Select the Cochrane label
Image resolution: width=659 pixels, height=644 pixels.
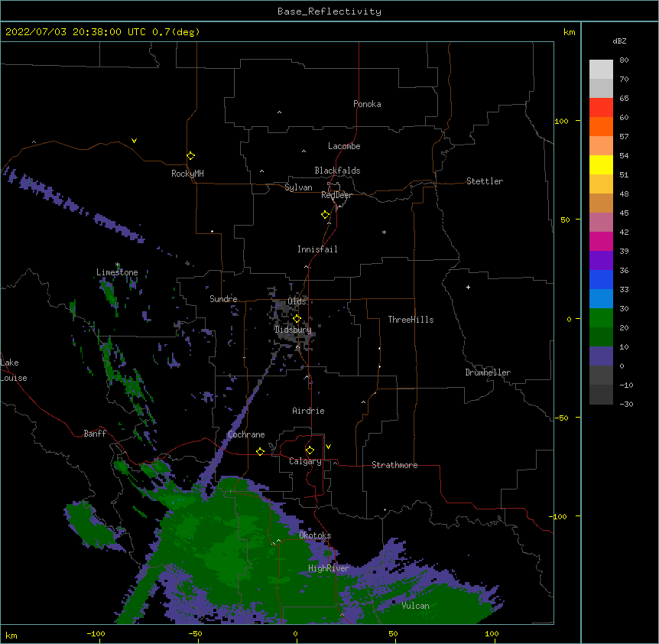[246, 434]
